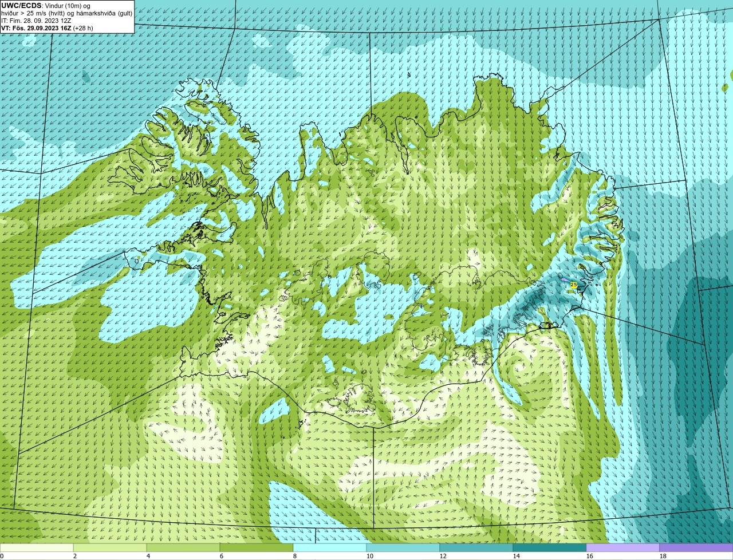Select the 4–6 m/s legend color

pos(183,547)
